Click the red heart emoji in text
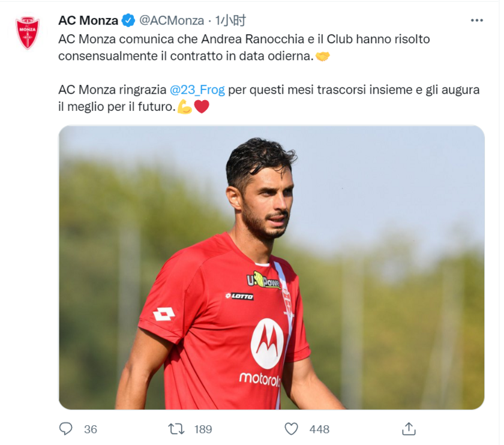Image resolution: width=504 pixels, height=445 pixels. [202, 107]
